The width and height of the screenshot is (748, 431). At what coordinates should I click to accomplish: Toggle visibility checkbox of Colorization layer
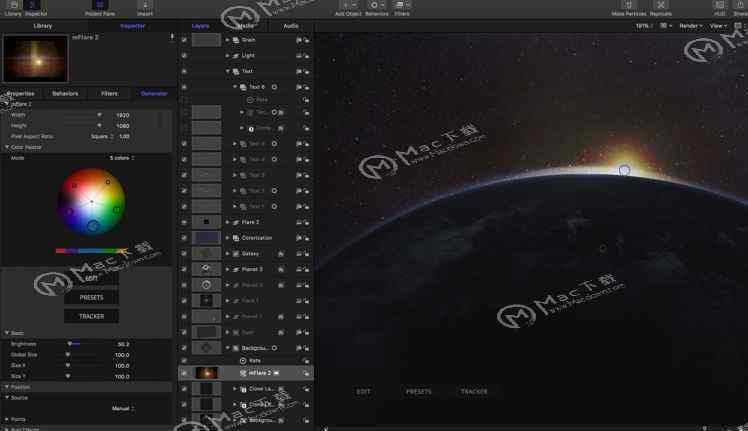(184, 238)
